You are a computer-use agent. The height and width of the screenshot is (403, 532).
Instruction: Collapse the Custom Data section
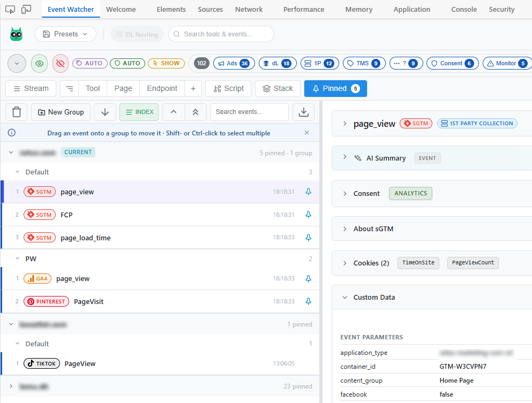(x=344, y=297)
